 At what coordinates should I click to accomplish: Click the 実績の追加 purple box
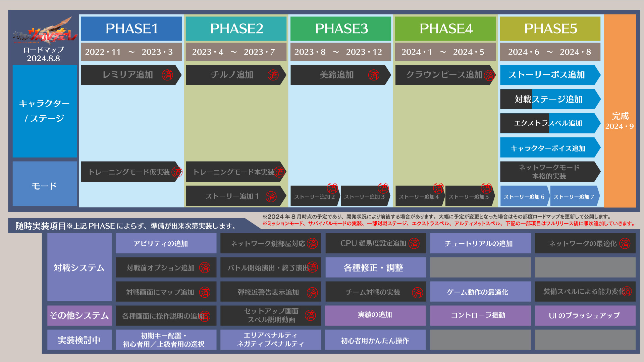pyautogui.click(x=375, y=315)
